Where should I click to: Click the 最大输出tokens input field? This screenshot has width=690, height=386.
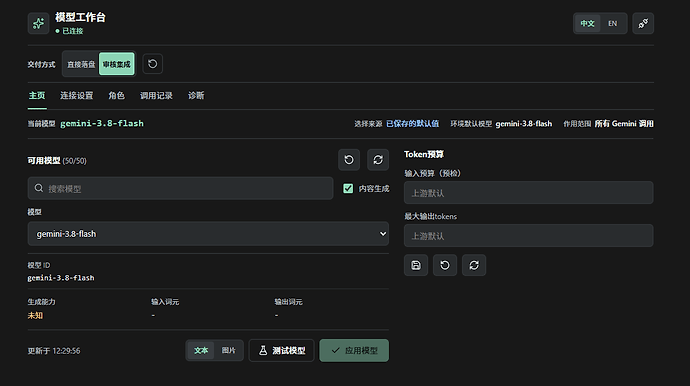pyautogui.click(x=529, y=236)
